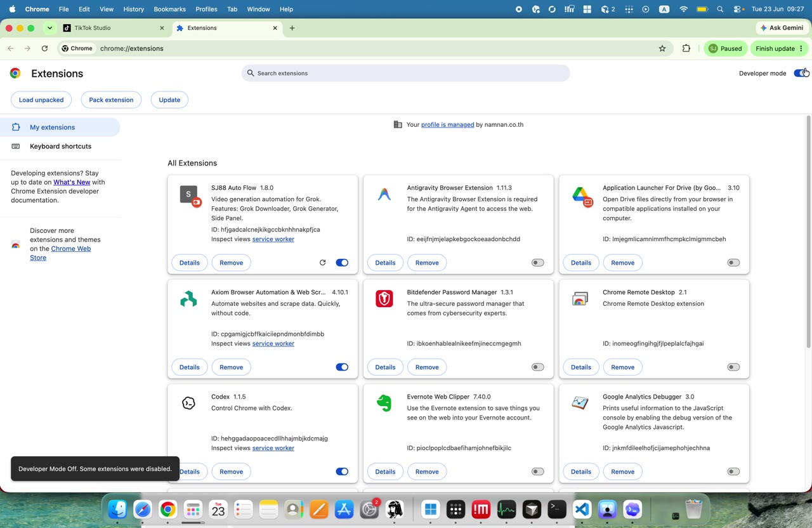Open the Wi-Fi menu bar icon
The height and width of the screenshot is (528, 812).
(683, 9)
